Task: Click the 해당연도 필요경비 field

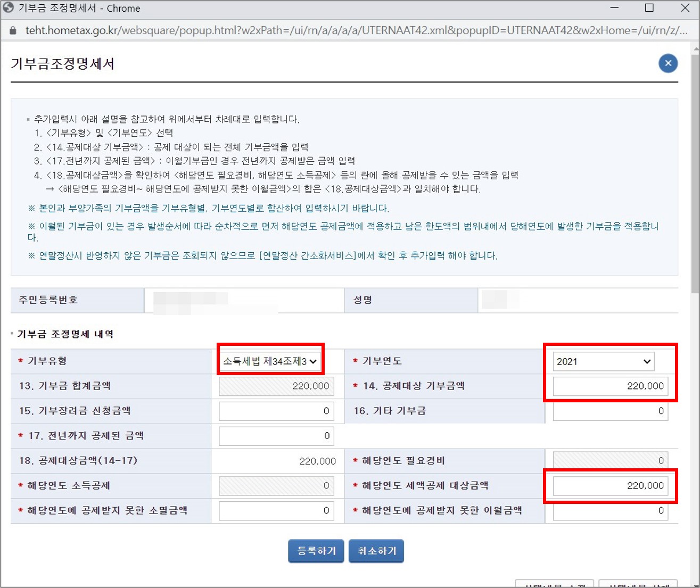Action: click(611, 461)
